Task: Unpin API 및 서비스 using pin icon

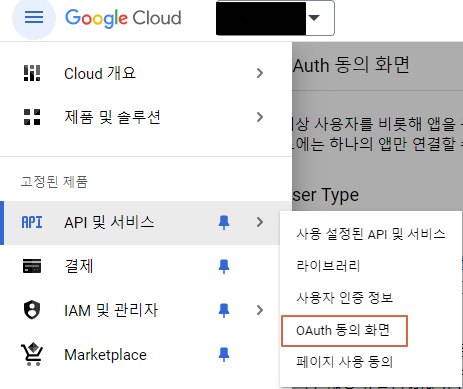Action: (x=224, y=222)
